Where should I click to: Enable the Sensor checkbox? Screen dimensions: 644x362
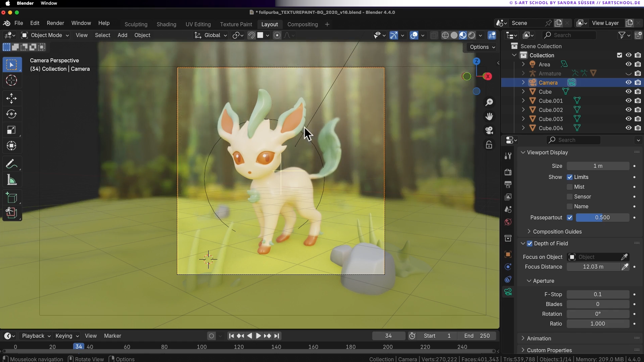(570, 197)
